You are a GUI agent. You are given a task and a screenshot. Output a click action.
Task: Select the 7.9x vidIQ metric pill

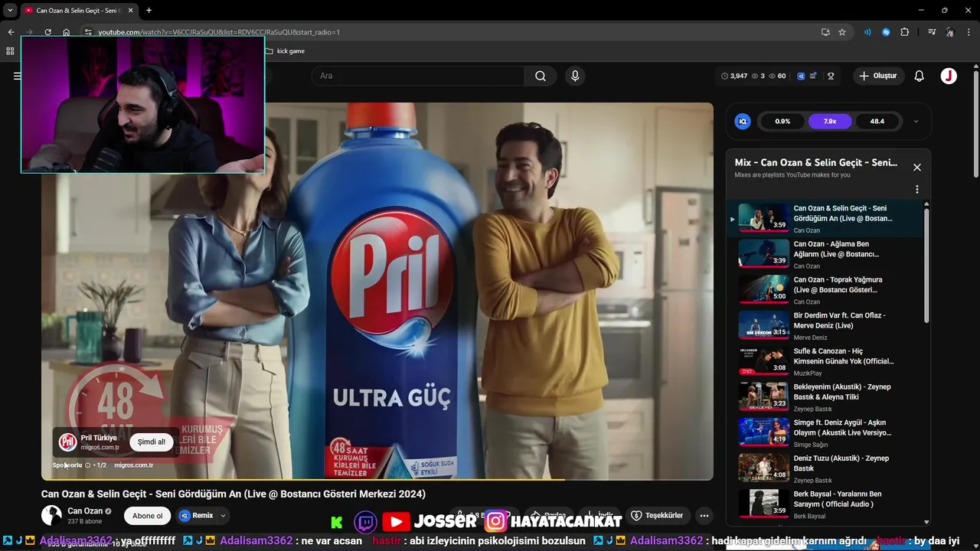click(x=829, y=121)
